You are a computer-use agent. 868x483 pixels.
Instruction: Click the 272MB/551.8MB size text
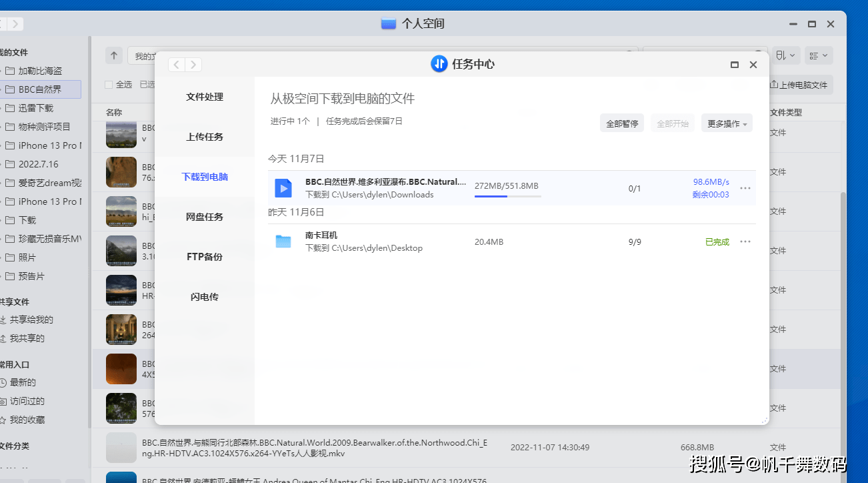click(507, 186)
